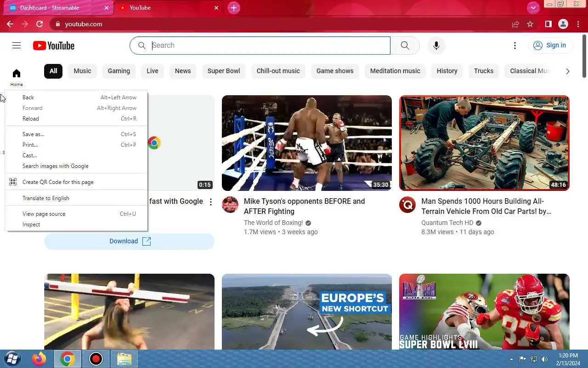Select the All category chip
The image size is (588, 368).
click(53, 71)
